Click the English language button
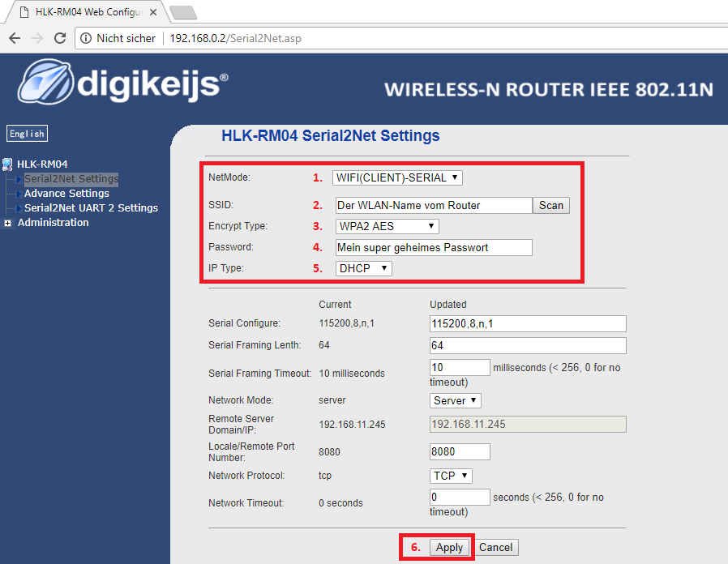The width and height of the screenshot is (728, 564). [x=27, y=134]
